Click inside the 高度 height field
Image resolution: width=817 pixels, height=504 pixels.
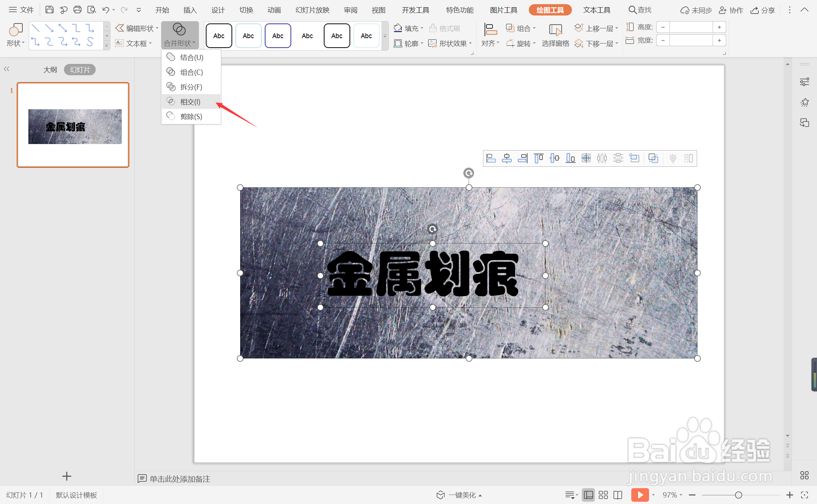[691, 27]
